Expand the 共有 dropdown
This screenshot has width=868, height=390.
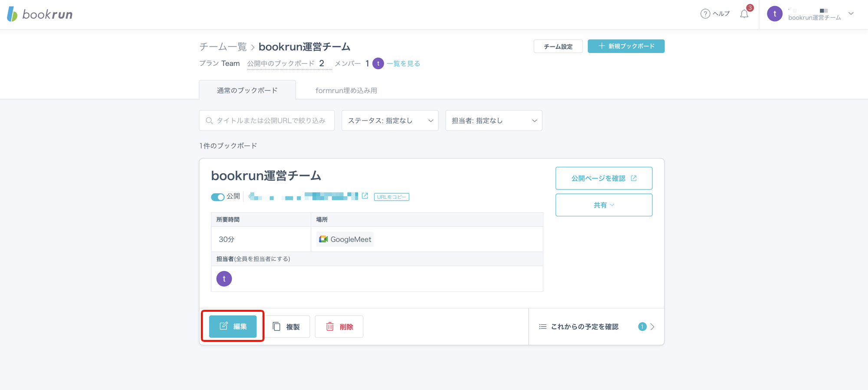coord(604,205)
